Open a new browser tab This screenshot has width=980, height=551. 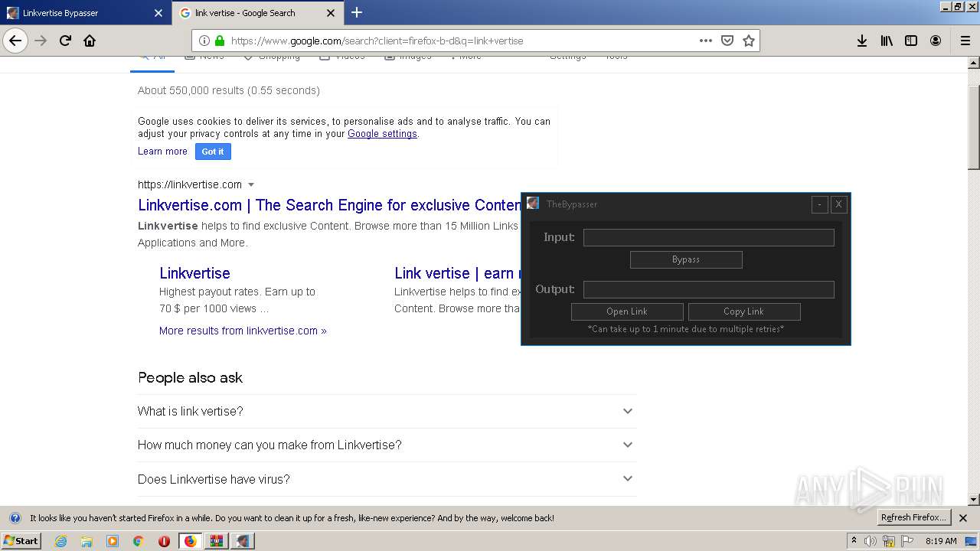357,12
